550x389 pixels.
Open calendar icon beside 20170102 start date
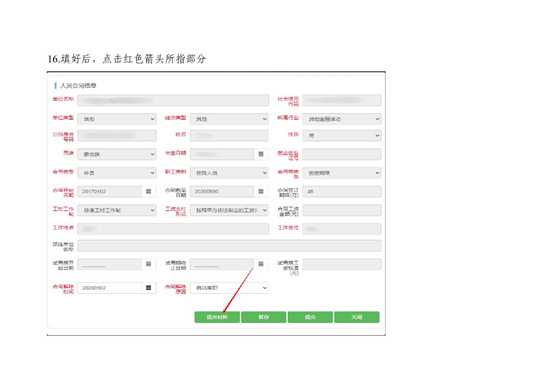tap(148, 192)
